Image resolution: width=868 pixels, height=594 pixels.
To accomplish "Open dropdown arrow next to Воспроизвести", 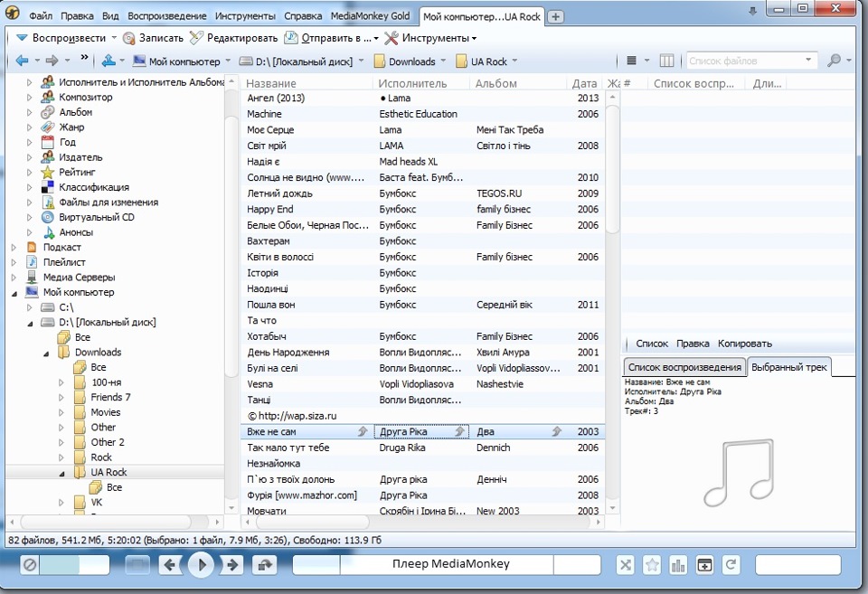I will 114,38.
